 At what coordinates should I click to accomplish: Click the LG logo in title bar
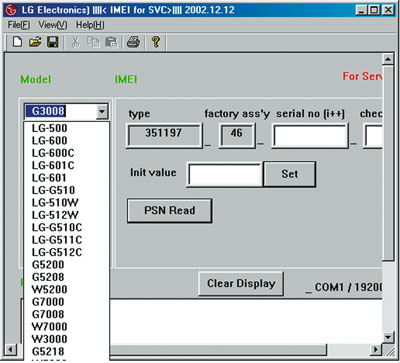click(11, 10)
